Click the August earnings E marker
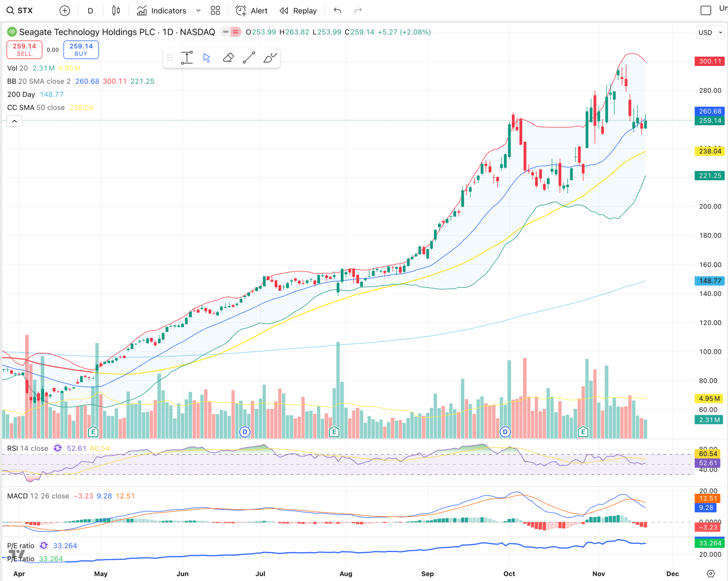This screenshot has height=581, width=728. (334, 431)
